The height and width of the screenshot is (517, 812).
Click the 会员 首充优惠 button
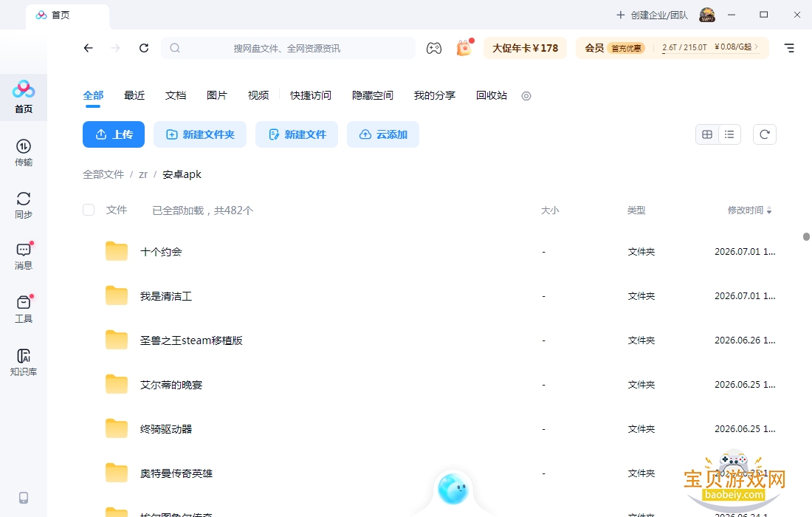[615, 48]
